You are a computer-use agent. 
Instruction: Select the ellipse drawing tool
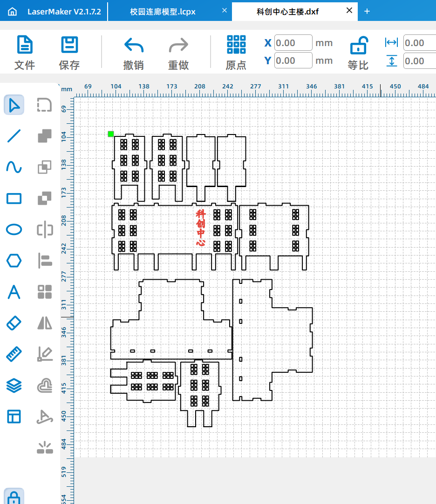click(x=14, y=229)
